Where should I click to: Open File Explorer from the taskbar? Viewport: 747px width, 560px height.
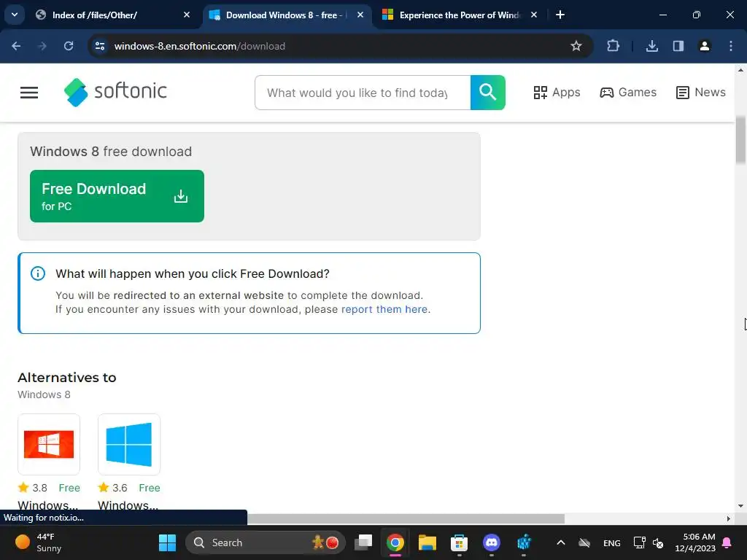point(427,542)
